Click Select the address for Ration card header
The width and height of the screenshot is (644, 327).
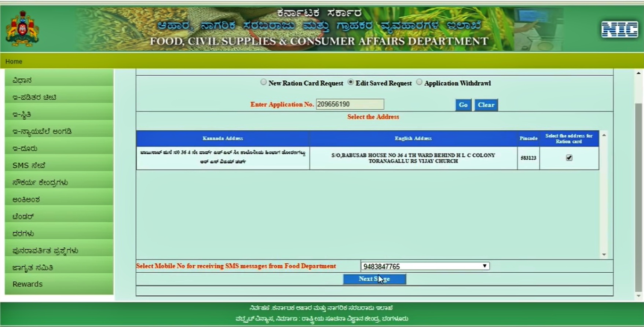coord(569,138)
